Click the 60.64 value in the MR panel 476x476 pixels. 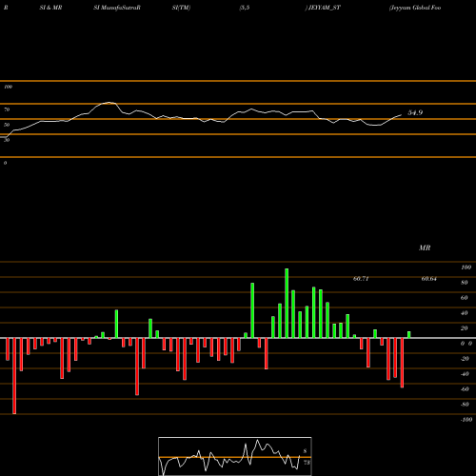pyautogui.click(x=429, y=279)
